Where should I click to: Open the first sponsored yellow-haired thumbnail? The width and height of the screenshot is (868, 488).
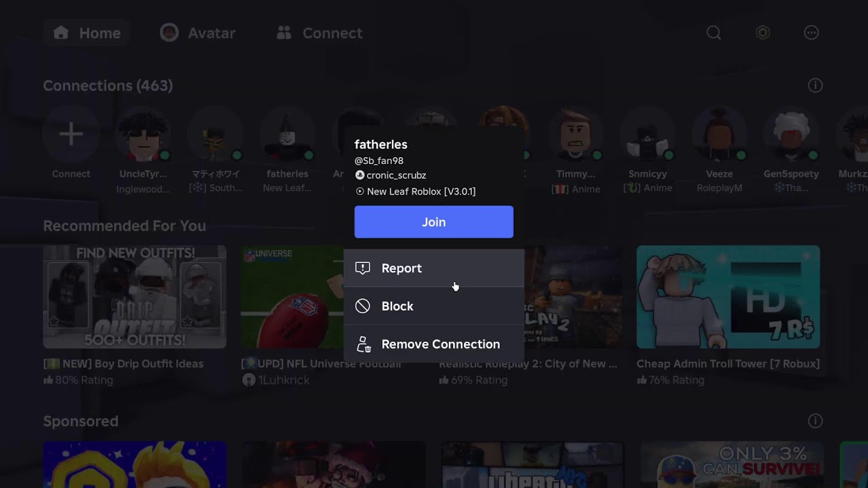[135, 465]
